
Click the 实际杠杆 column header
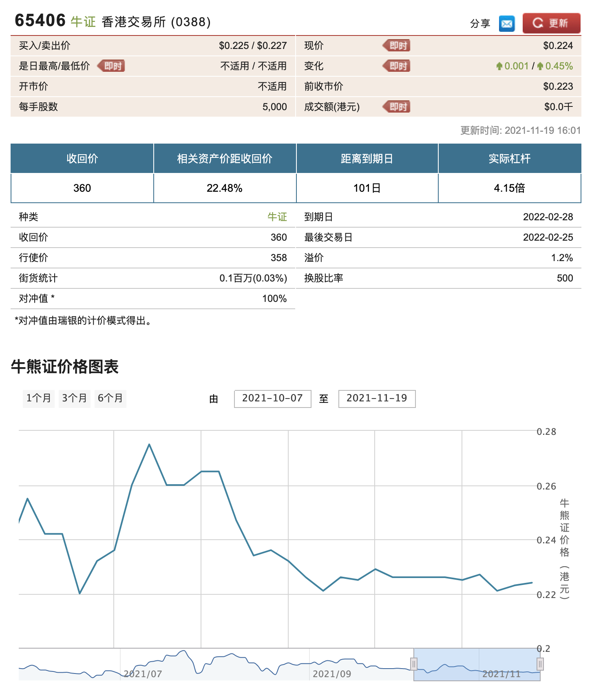[509, 159]
